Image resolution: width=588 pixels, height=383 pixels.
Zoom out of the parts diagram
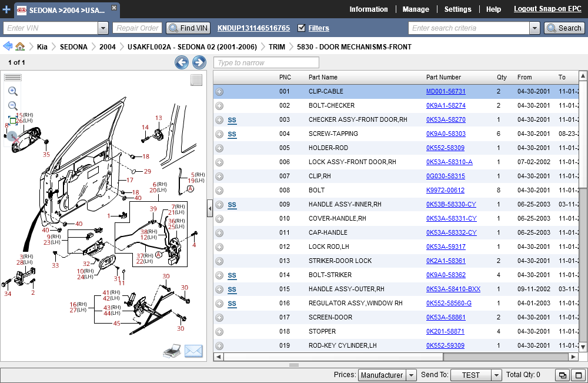coord(13,106)
